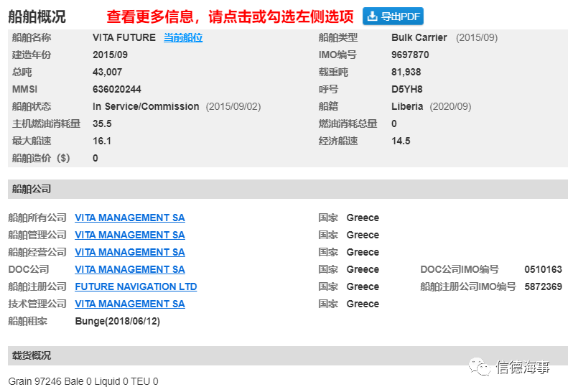This screenshot has height=392, width=568.
Task: Click the registered company IMO number 5872369
Action: pos(543,286)
